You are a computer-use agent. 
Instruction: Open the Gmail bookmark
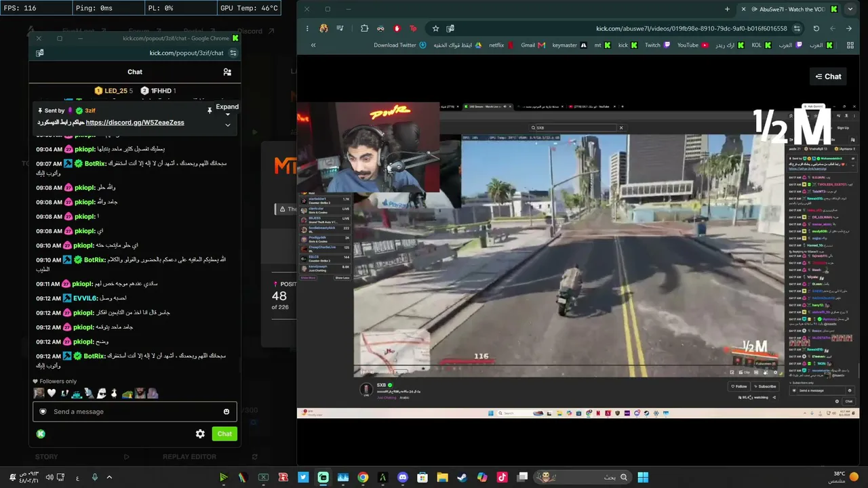(x=533, y=45)
